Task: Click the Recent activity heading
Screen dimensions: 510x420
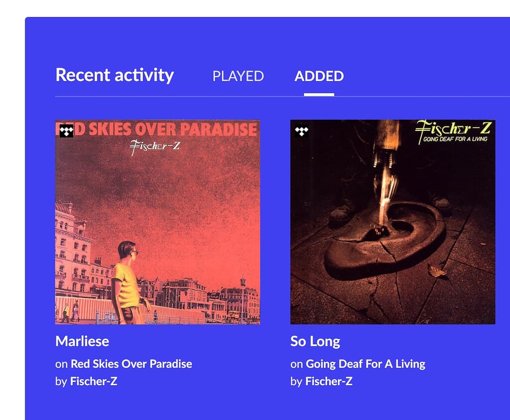Action: pyautogui.click(x=115, y=75)
